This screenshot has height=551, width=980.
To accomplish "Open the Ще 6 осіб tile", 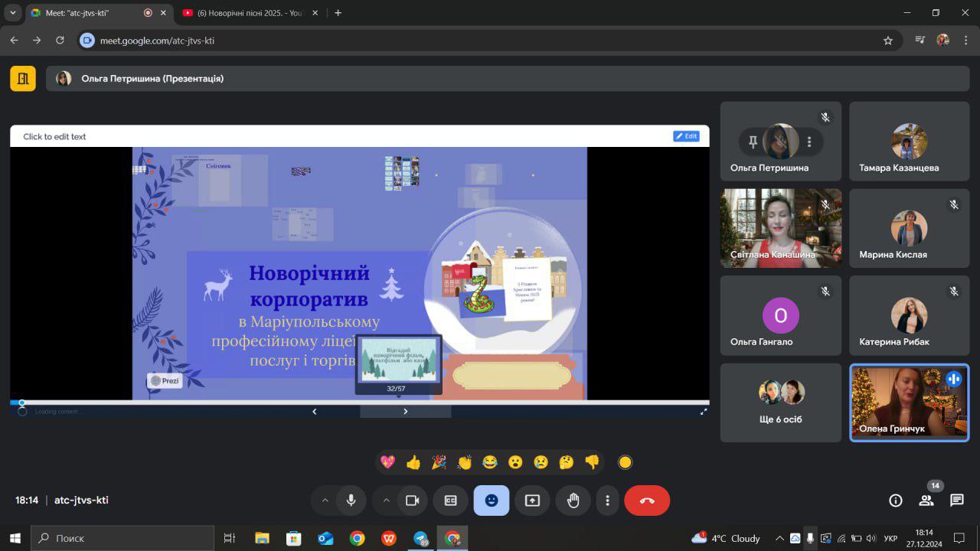I will 781,403.
